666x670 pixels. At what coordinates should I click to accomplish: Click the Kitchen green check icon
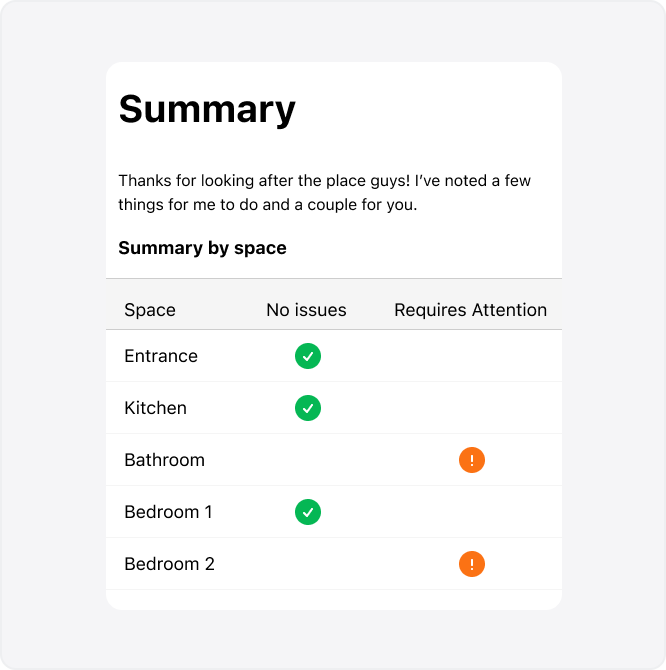[308, 408]
